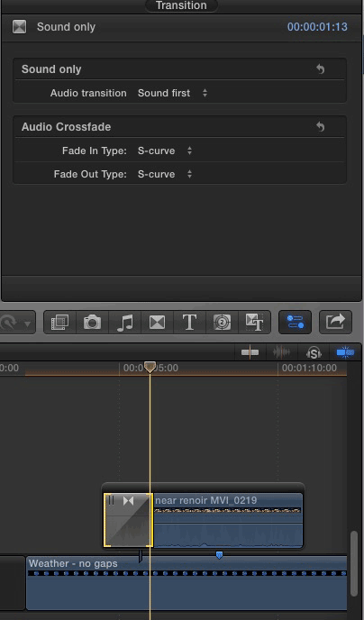Click the playhead handle on ruler

[x=150, y=367]
